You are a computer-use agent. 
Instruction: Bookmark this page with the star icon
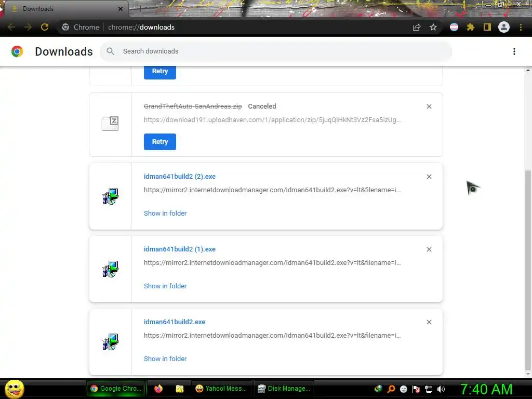[433, 27]
